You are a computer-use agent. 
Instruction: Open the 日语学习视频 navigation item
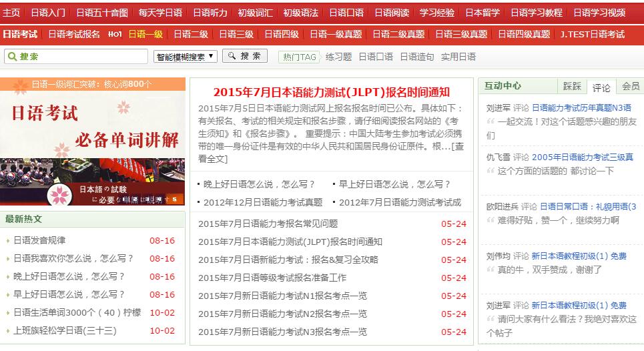click(599, 13)
